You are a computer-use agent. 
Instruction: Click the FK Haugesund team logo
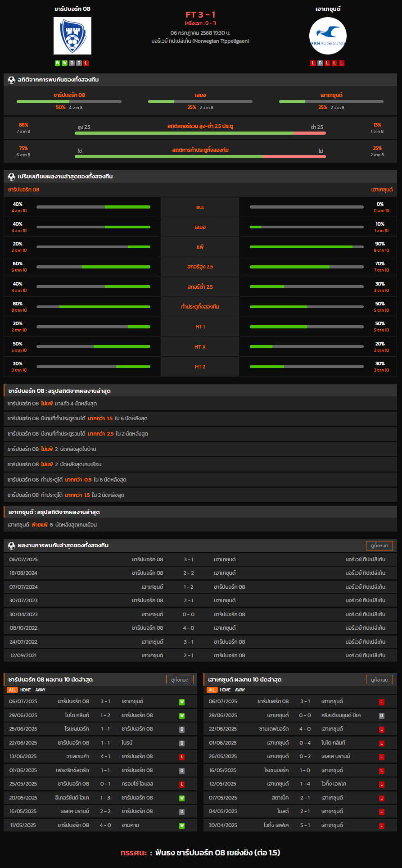pyautogui.click(x=328, y=36)
